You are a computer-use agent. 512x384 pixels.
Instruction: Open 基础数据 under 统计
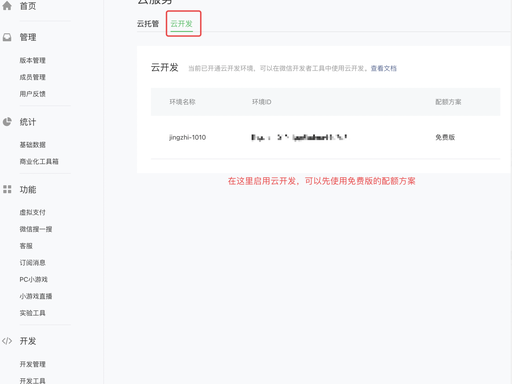click(32, 145)
